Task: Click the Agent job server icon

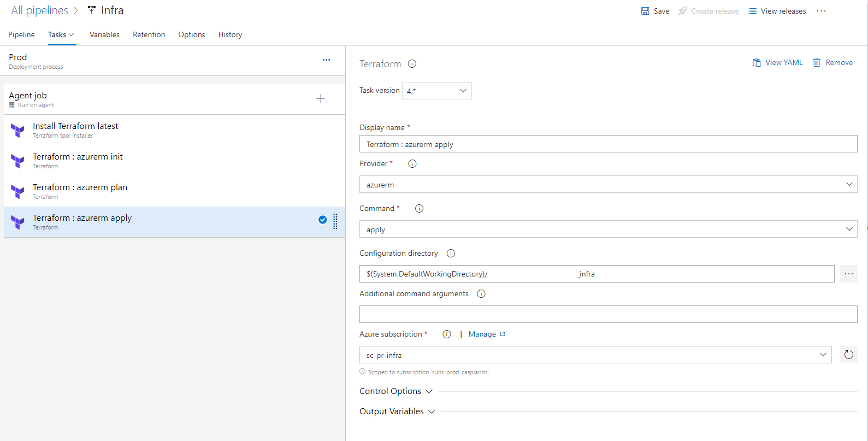Action: click(12, 105)
